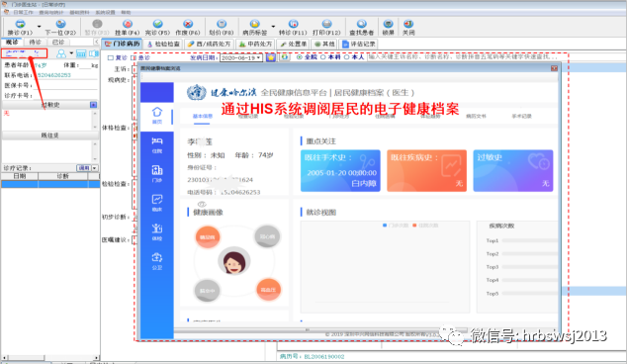
Task: Click the 关闭 toolbar icon
Action: [x=408, y=24]
